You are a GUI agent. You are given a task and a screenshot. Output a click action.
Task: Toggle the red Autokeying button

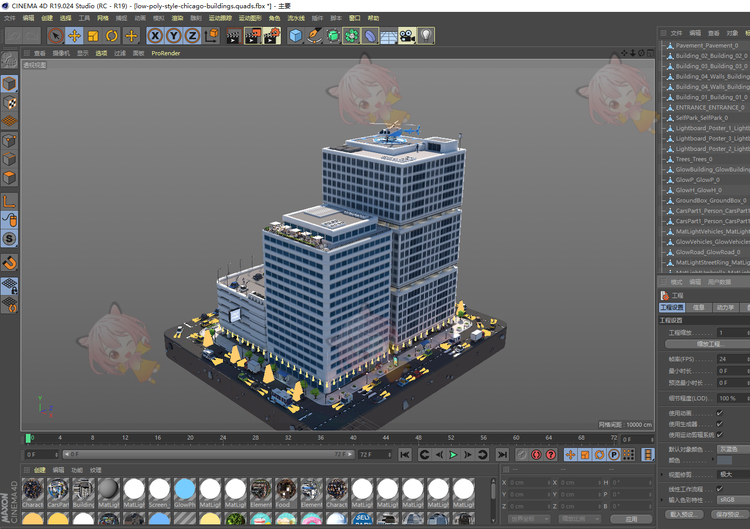pos(536,455)
